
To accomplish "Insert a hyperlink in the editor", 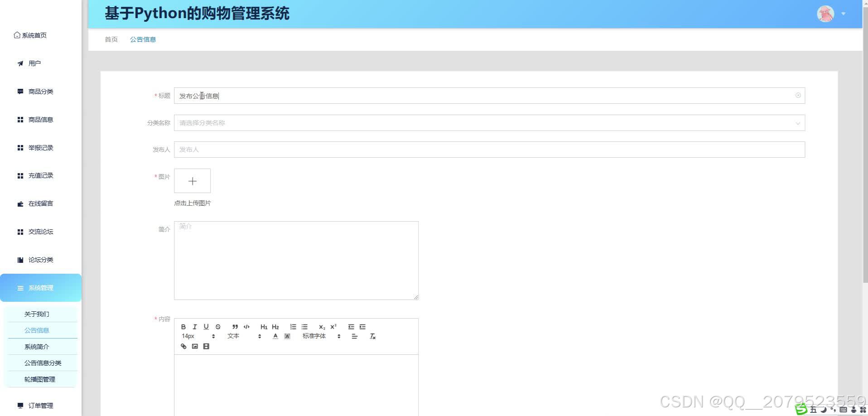I will [x=183, y=346].
